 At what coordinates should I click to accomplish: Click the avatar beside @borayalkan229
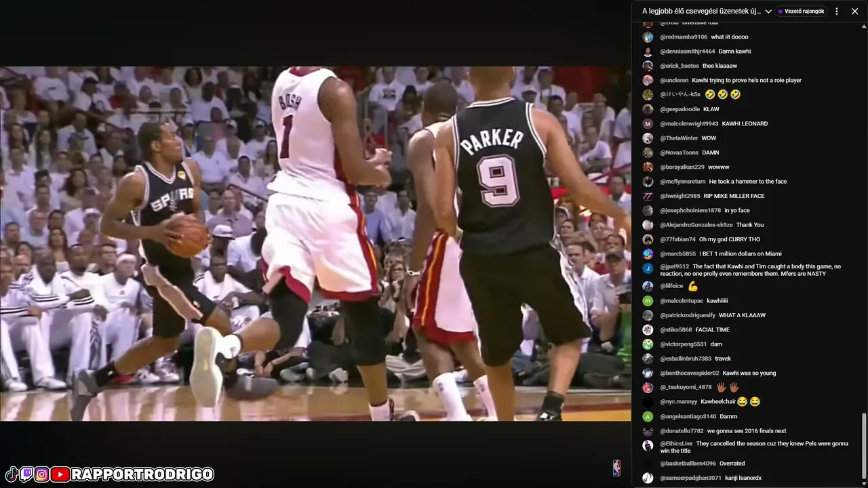tap(648, 167)
